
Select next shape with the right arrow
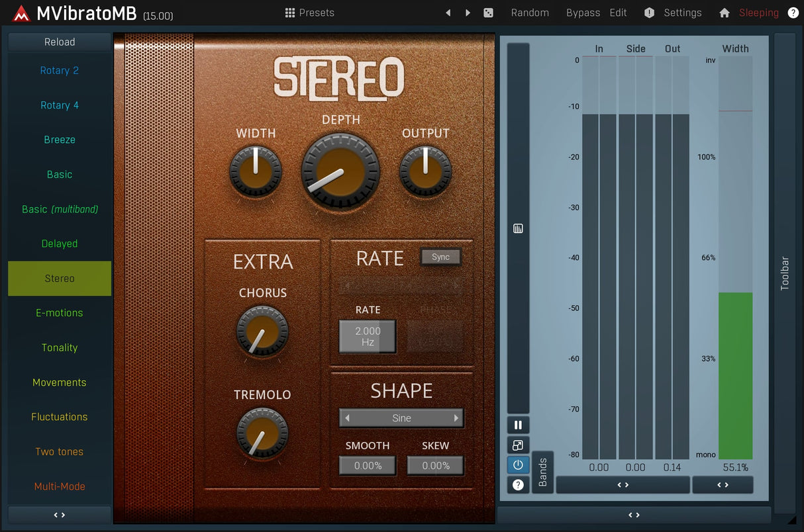pyautogui.click(x=456, y=418)
